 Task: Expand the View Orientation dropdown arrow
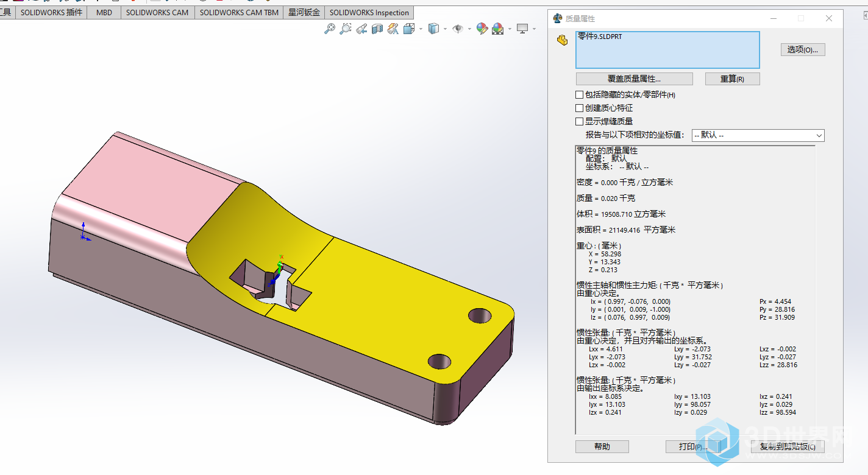[420, 29]
